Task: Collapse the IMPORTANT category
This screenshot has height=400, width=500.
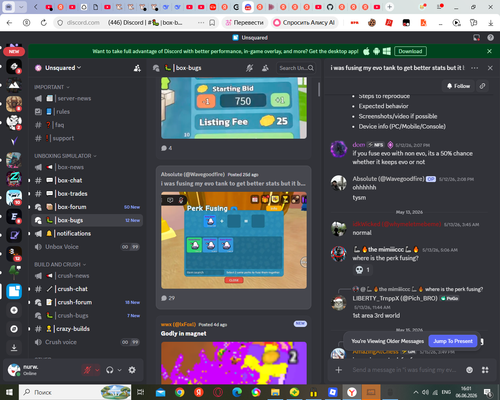Action: [52, 87]
